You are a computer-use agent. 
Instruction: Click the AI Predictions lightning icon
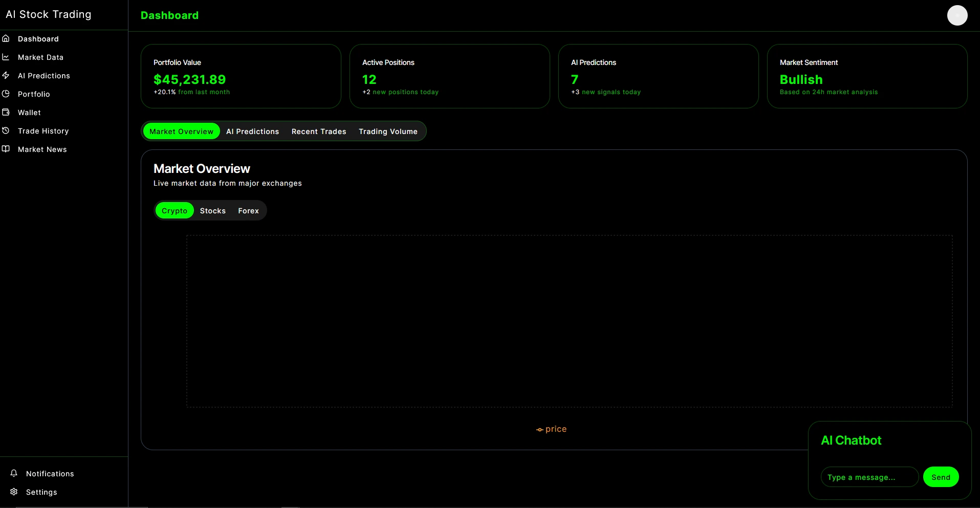[6, 76]
